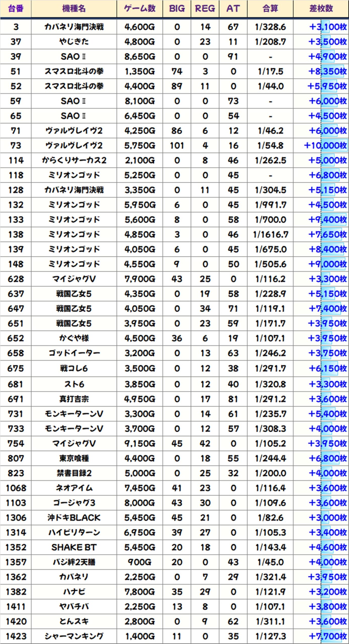
Task: Select the ゲーム数 column header
Action: pyautogui.click(x=140, y=9)
